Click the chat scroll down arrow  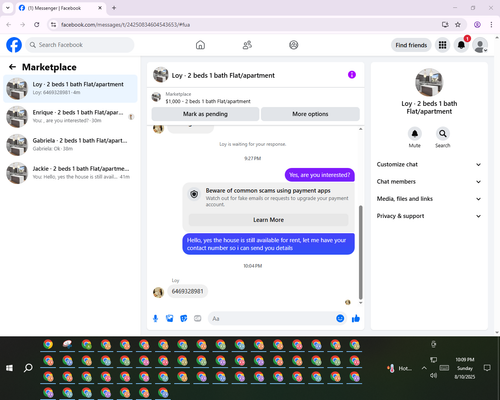[x=360, y=303]
